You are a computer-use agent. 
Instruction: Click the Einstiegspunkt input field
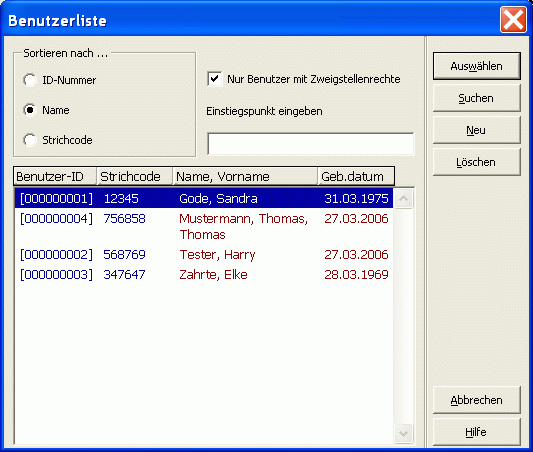311,144
